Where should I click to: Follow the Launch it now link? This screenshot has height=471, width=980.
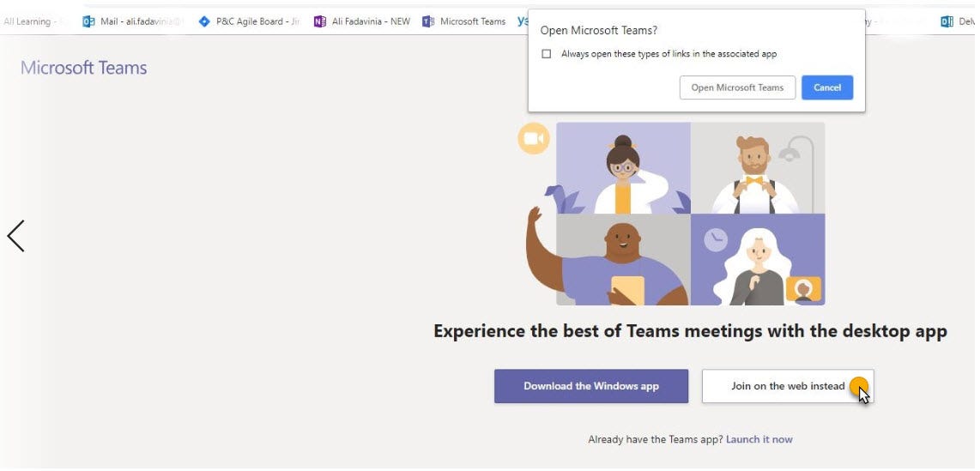coord(759,439)
